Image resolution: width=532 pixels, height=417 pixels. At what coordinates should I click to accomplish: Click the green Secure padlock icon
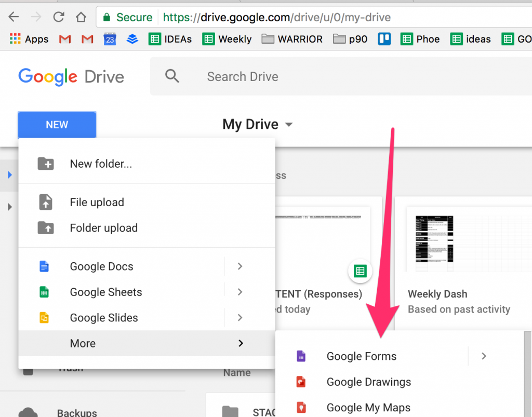click(x=107, y=17)
